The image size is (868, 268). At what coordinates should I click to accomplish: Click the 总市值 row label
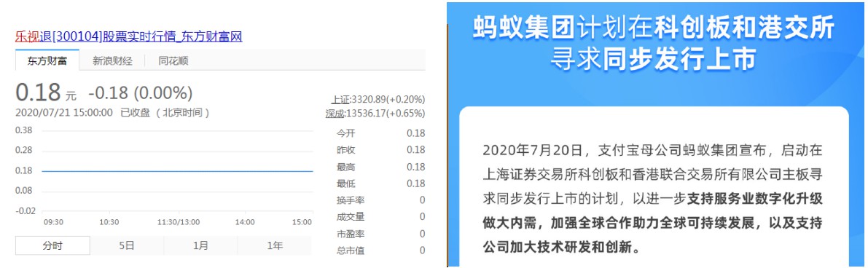351,251
